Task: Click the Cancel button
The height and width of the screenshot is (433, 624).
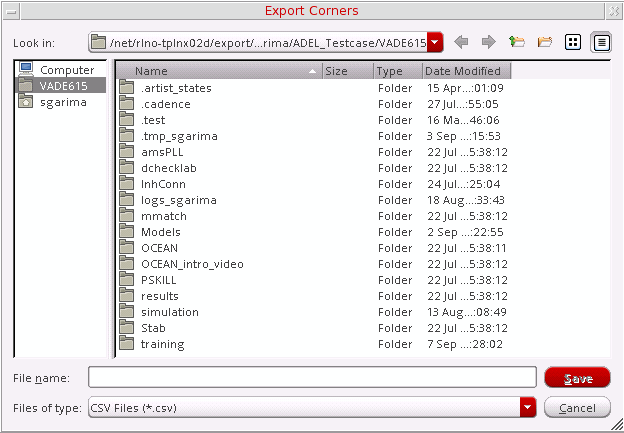Action: pos(577,408)
